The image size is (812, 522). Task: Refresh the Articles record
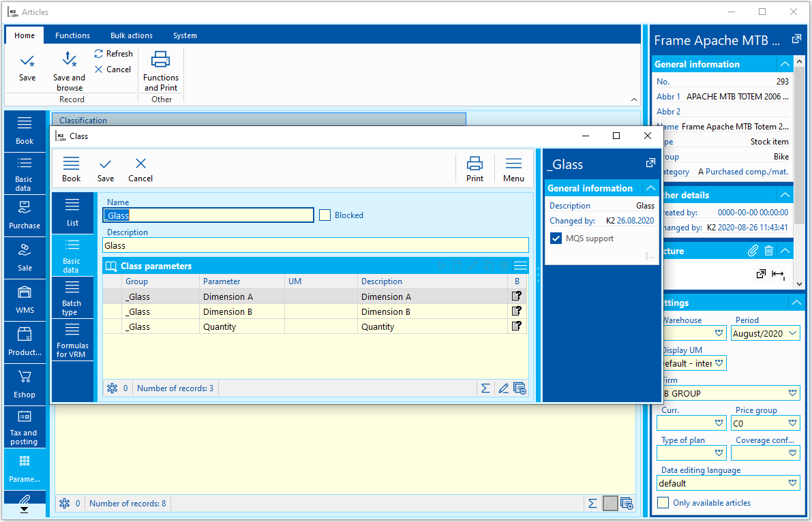coord(113,54)
